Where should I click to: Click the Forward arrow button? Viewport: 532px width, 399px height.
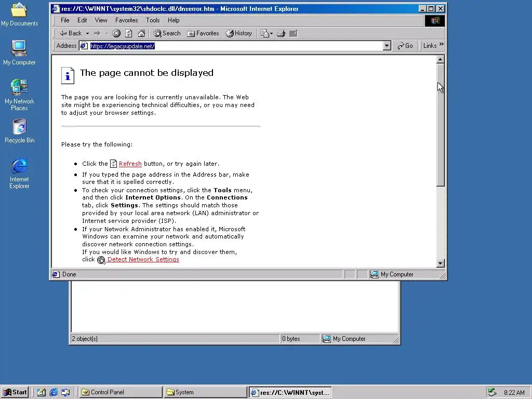point(97,33)
